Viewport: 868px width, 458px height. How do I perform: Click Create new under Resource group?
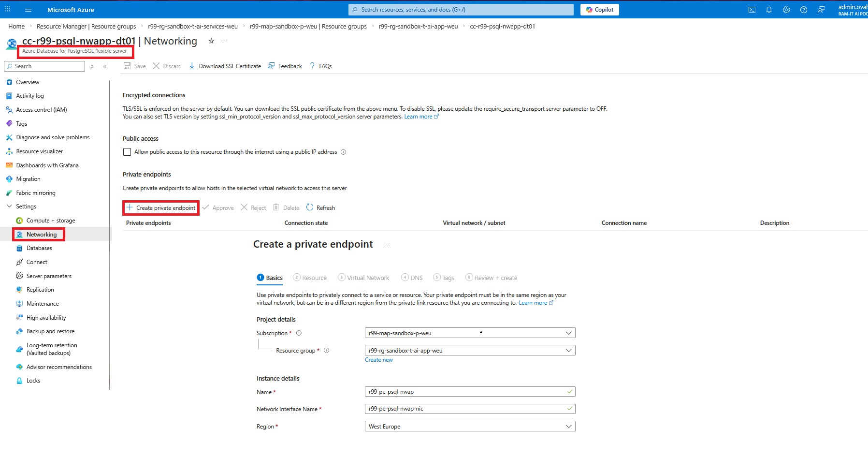pyautogui.click(x=378, y=360)
